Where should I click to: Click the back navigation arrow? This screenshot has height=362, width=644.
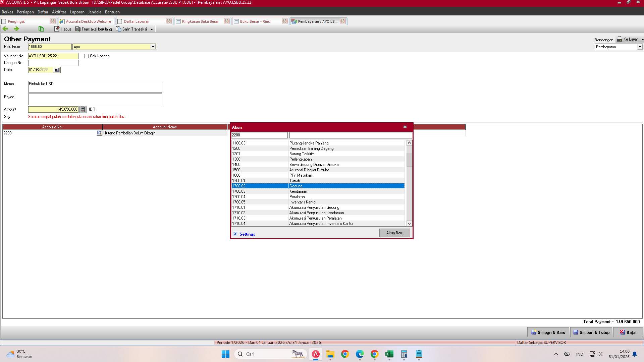[x=5, y=29]
